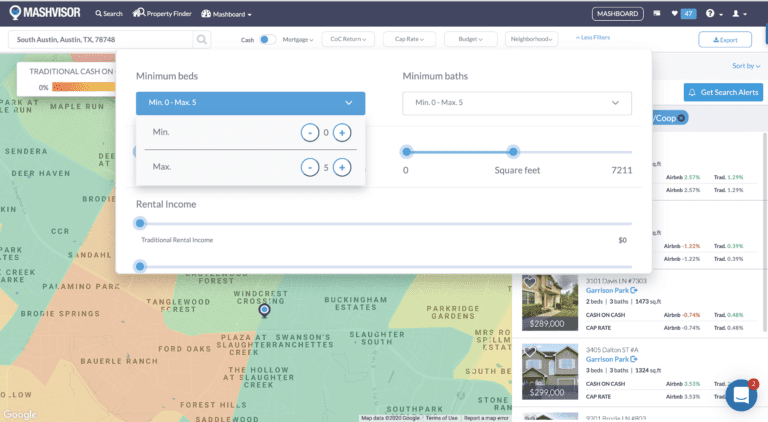Open the chat support bubble
The width and height of the screenshot is (768, 422).
741,395
